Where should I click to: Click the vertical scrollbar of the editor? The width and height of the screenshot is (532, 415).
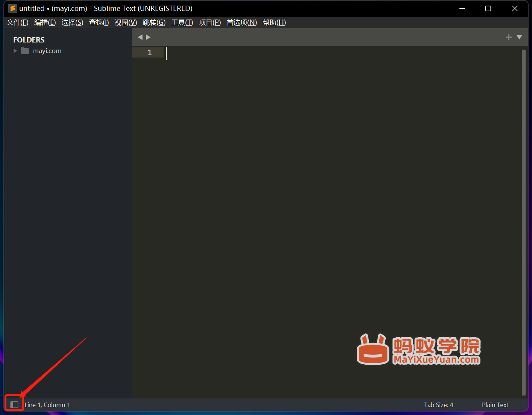click(x=524, y=223)
